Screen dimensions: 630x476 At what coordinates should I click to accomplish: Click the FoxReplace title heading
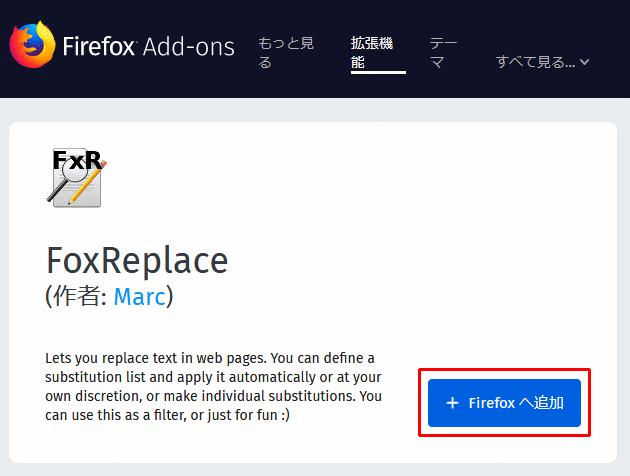pos(137,260)
